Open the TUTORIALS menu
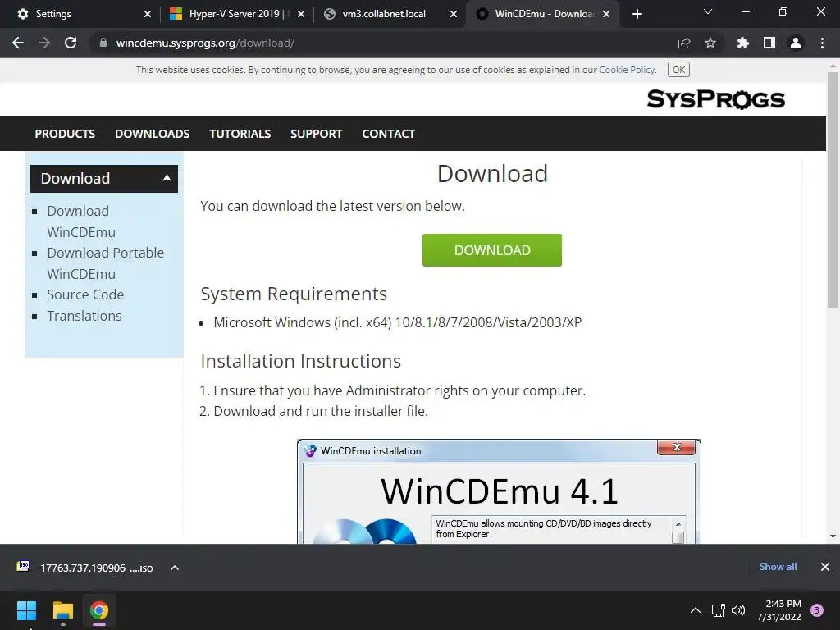 click(240, 134)
